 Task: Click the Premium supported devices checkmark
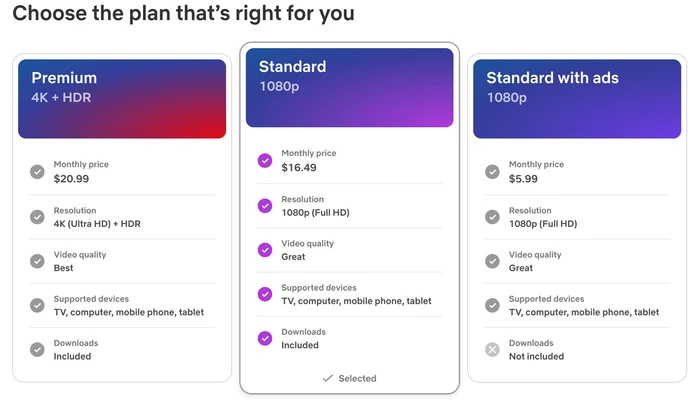coord(37,305)
